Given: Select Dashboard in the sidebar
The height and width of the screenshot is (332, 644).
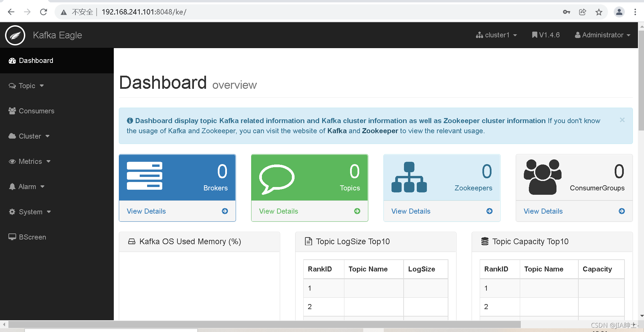Looking at the screenshot, I should click(x=57, y=61).
